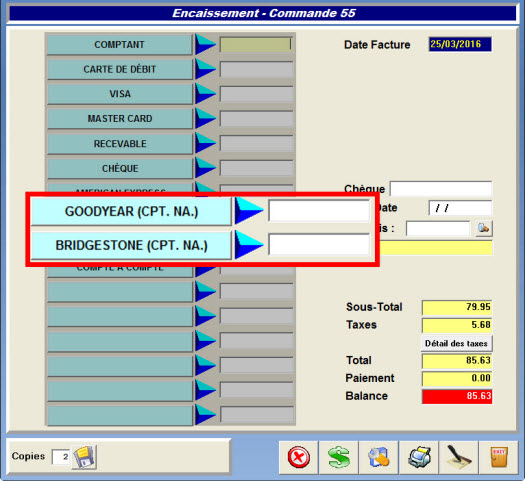The height and width of the screenshot is (481, 525).
Task: Click the blue arrow beside MASTER CARD
Action: coord(205,118)
